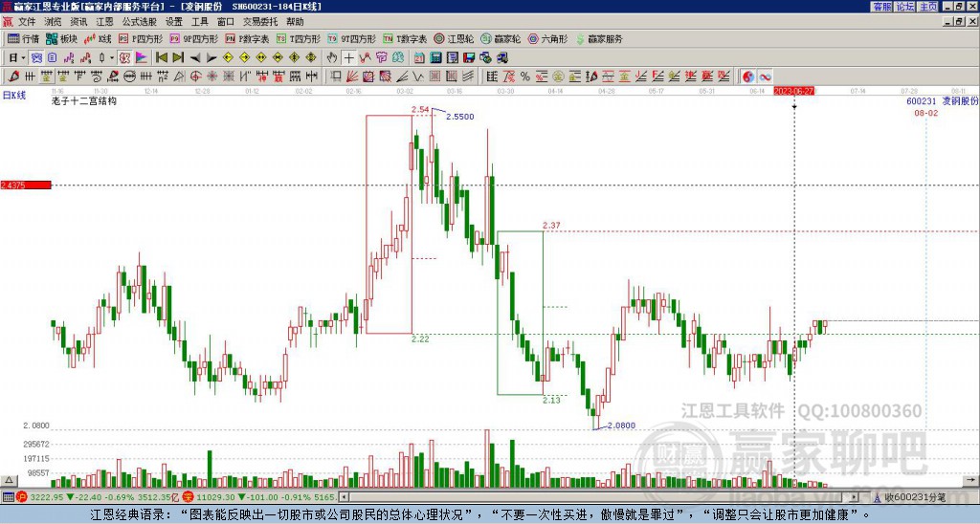Image resolution: width=980 pixels, height=524 pixels.
Task: Click the red 2.4375 price marker
Action: pyautogui.click(x=26, y=186)
